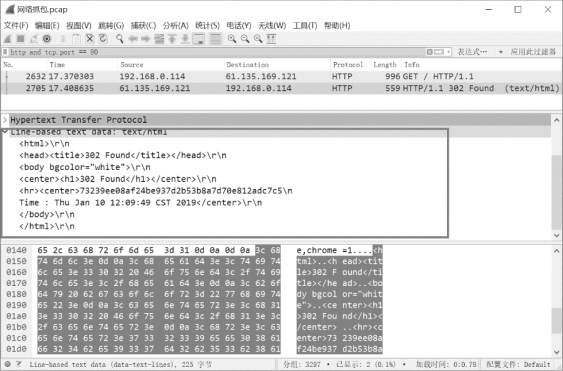563x371 pixels.
Task: Collapse Line-based text data tree node
Action: pos(5,132)
